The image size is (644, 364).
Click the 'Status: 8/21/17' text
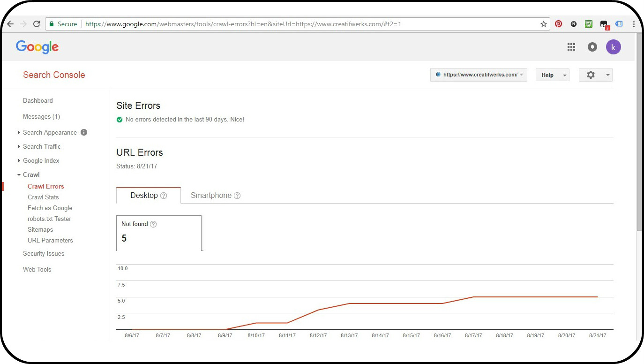[x=137, y=167]
